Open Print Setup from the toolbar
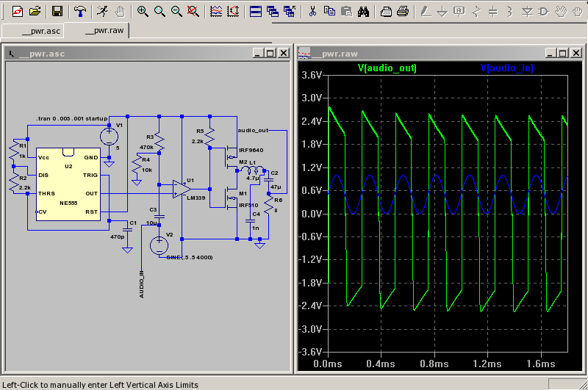 click(x=386, y=11)
